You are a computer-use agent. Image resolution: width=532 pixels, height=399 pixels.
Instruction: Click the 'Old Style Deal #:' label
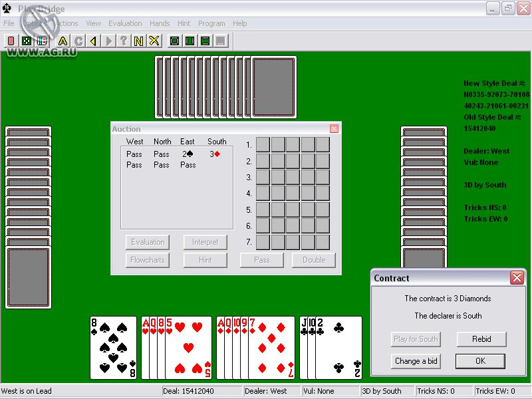point(492,117)
